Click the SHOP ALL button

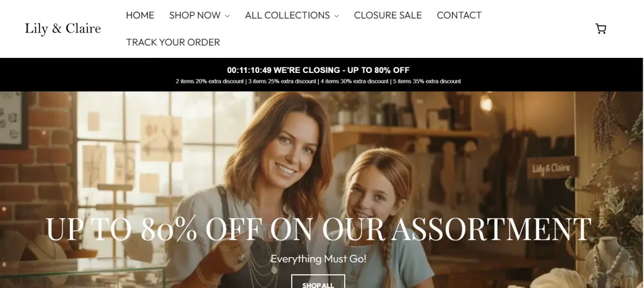318,285
